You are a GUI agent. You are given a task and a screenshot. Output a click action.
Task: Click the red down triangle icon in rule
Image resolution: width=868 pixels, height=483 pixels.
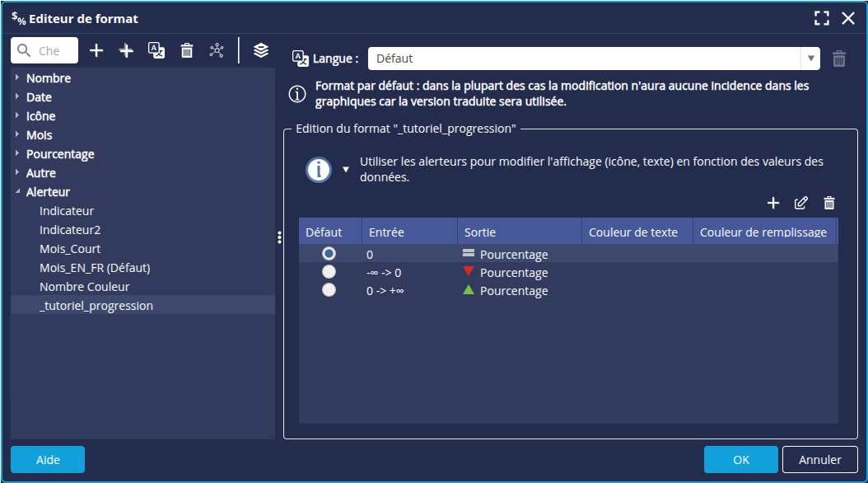(469, 271)
